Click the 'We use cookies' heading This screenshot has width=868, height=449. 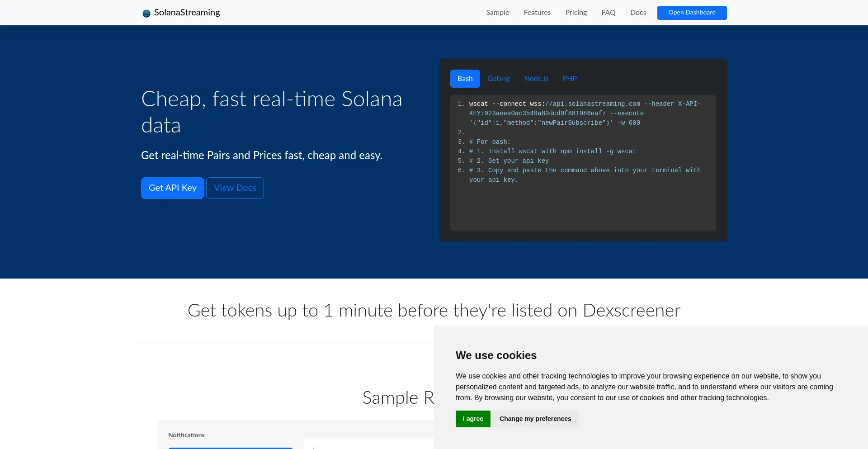pos(496,355)
